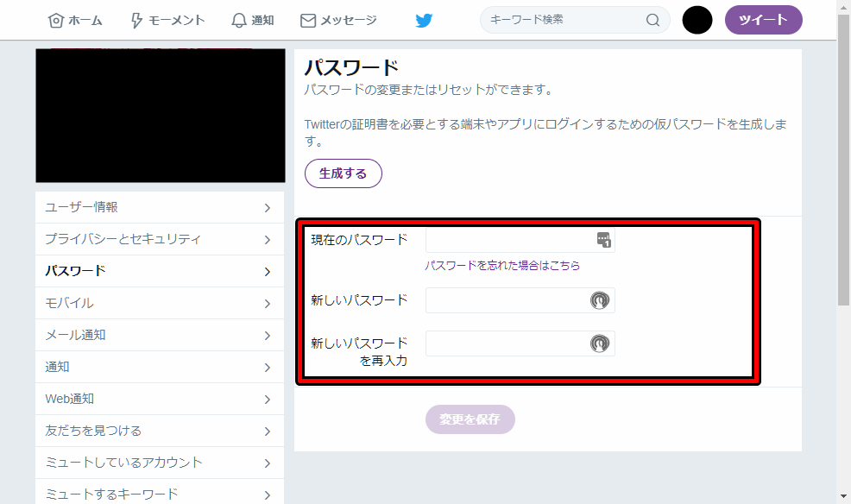Click the purple ツイート button
851x504 pixels.
point(763,19)
